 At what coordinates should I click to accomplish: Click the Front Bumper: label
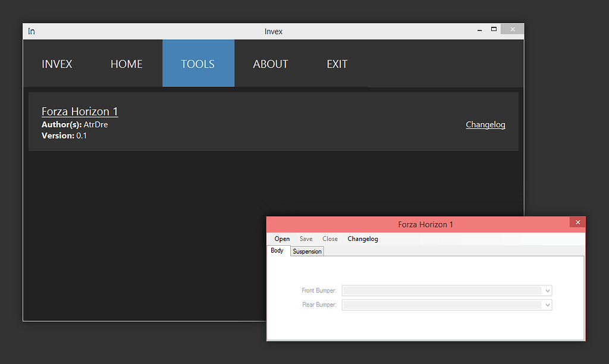pos(319,291)
